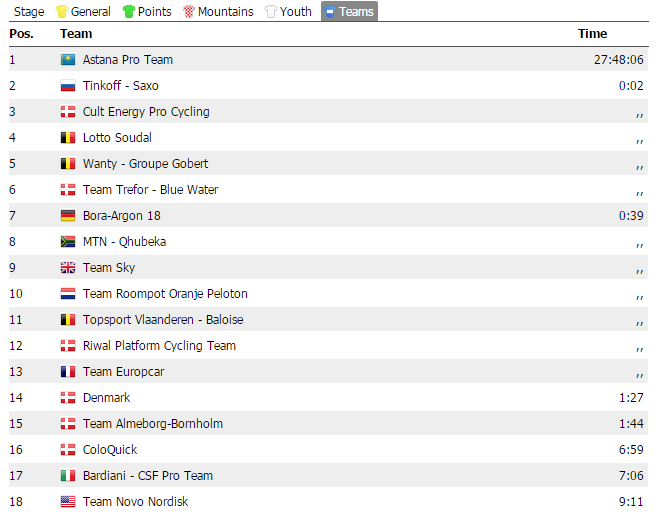Click the yellow jersey icon beside General

(x=62, y=11)
